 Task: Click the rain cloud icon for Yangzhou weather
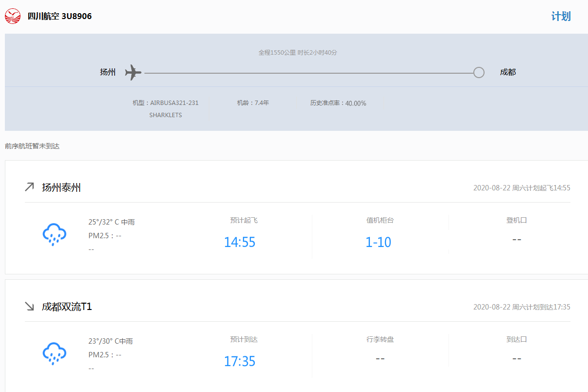54,234
